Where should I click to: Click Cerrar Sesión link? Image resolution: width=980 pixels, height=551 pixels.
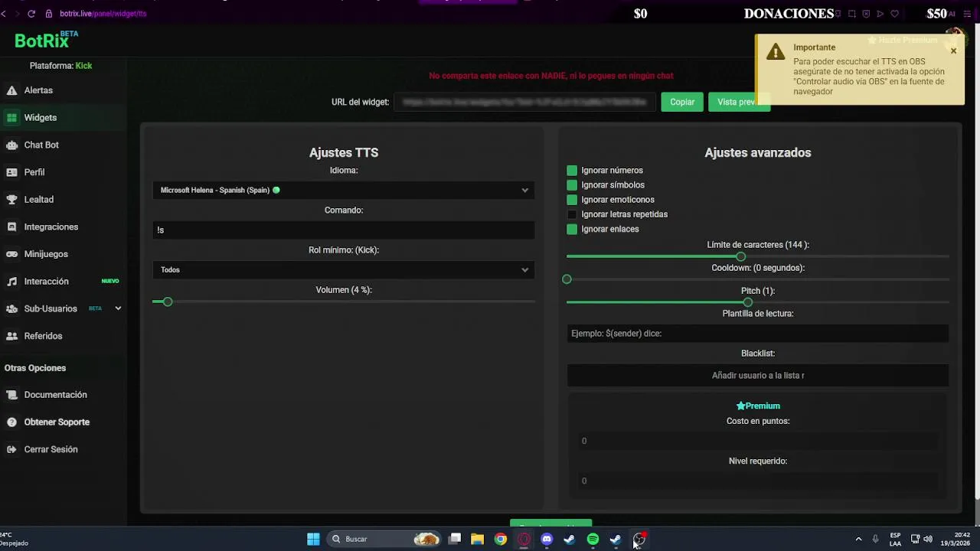[x=51, y=449]
